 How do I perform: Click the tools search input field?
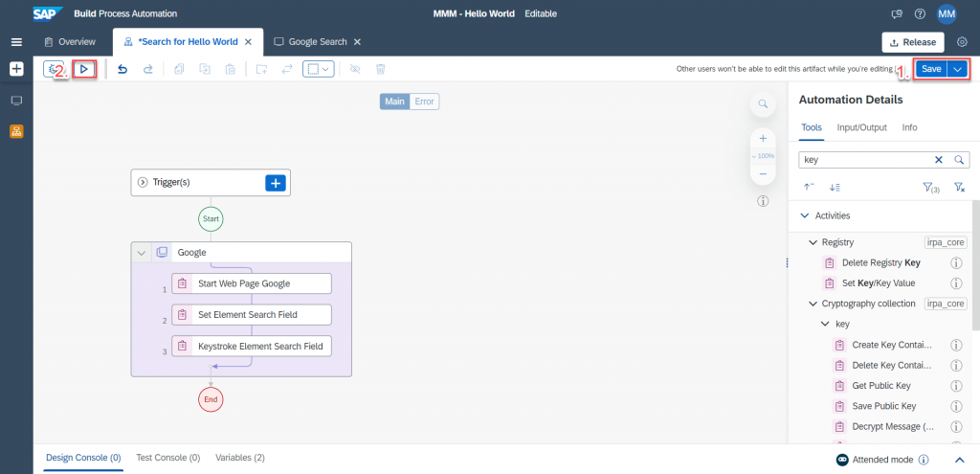tap(865, 160)
